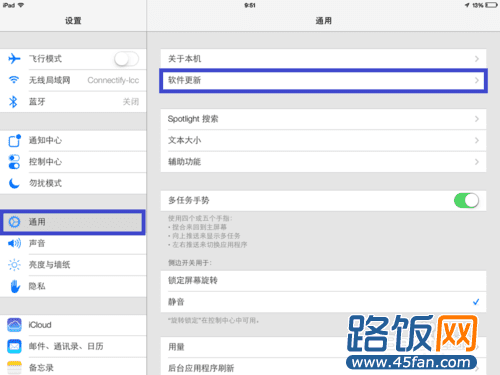This screenshot has height=375, width=500.
Task: Open 邮件、通讯录、日历 settings
Action: 73,346
